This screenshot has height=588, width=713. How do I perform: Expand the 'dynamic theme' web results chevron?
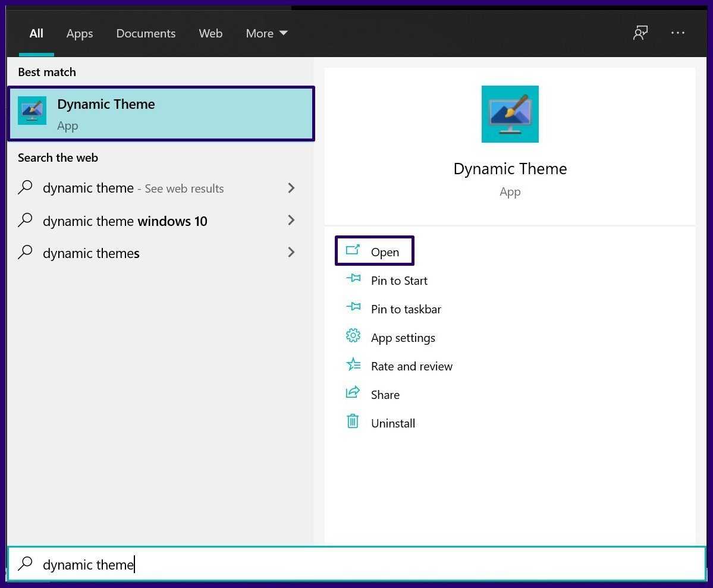[x=291, y=188]
